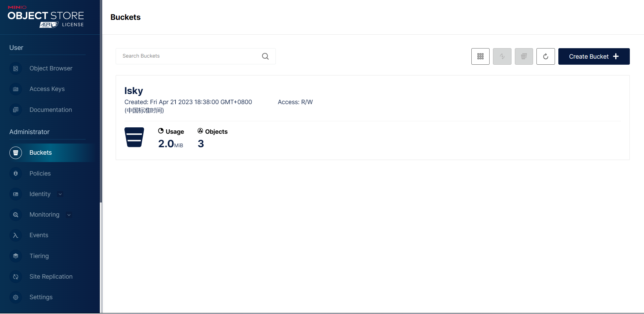Expand the Identity submenu chevron
Screen dimensions: 644x314
coord(60,194)
